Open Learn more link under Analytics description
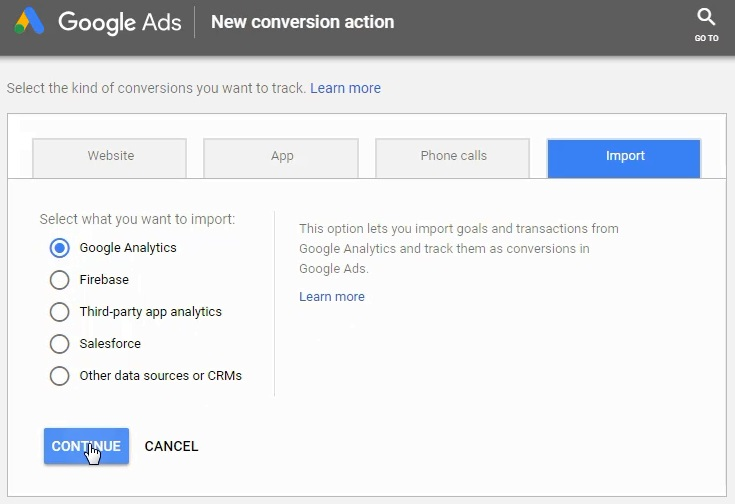 [x=332, y=297]
